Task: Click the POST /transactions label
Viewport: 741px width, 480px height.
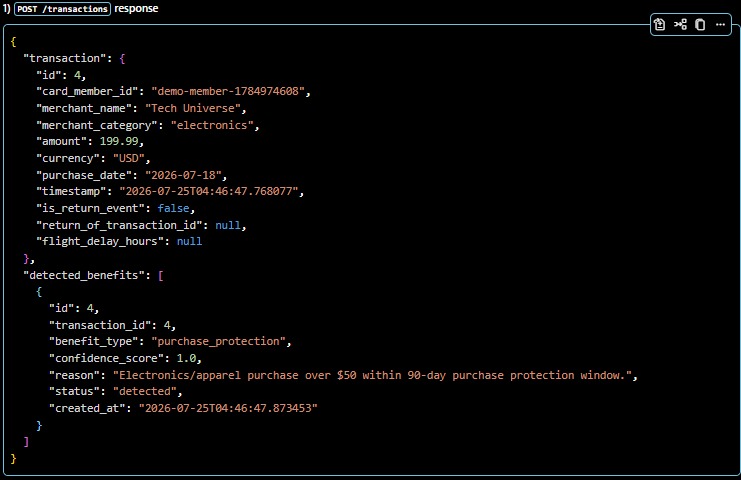Action: point(62,9)
